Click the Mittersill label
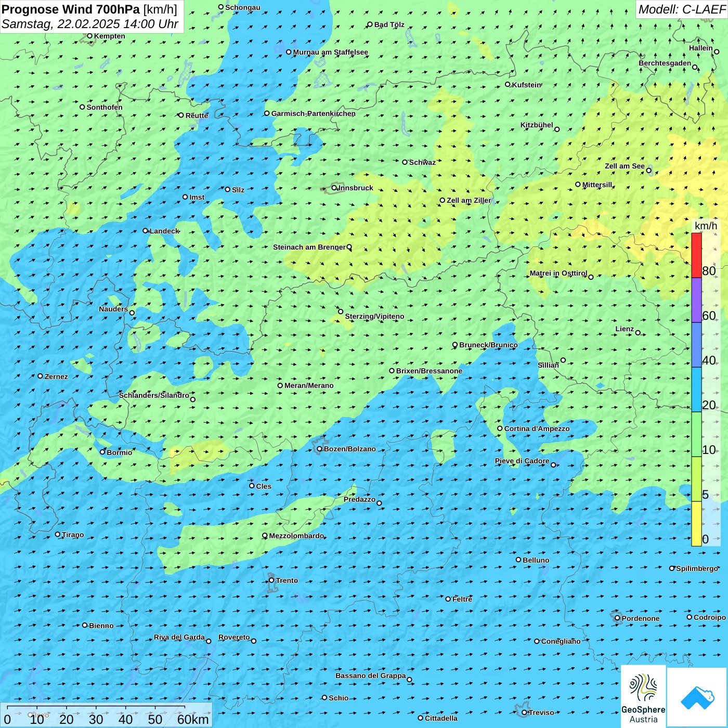This screenshot has width=728, height=728. [x=597, y=185]
